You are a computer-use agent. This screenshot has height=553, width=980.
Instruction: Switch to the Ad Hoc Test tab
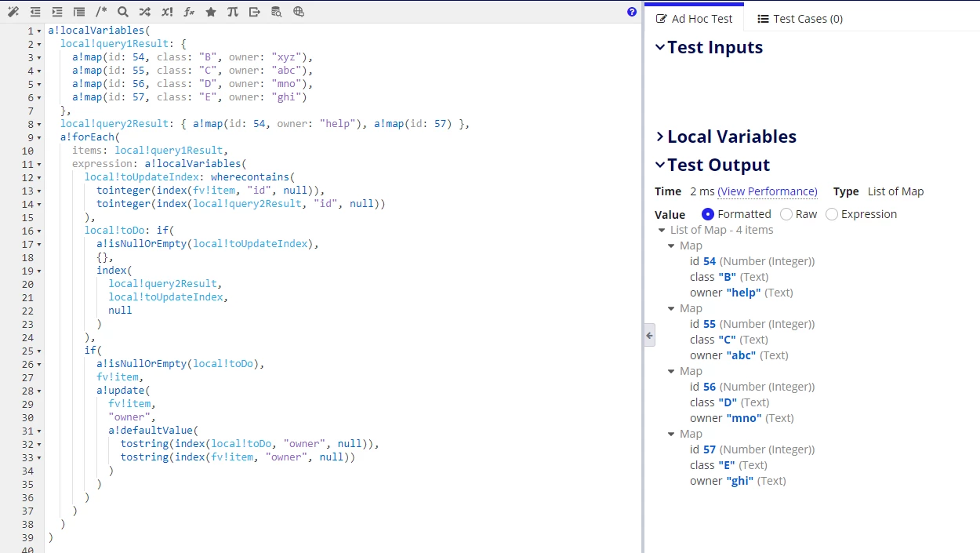tap(694, 19)
